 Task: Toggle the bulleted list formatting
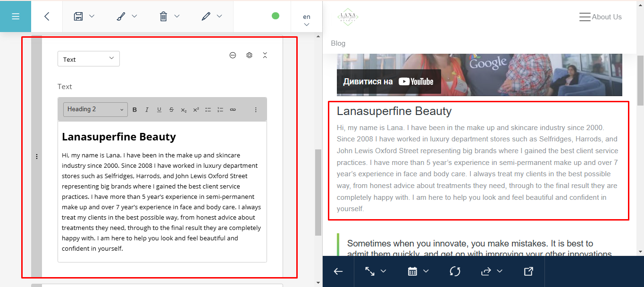208,109
